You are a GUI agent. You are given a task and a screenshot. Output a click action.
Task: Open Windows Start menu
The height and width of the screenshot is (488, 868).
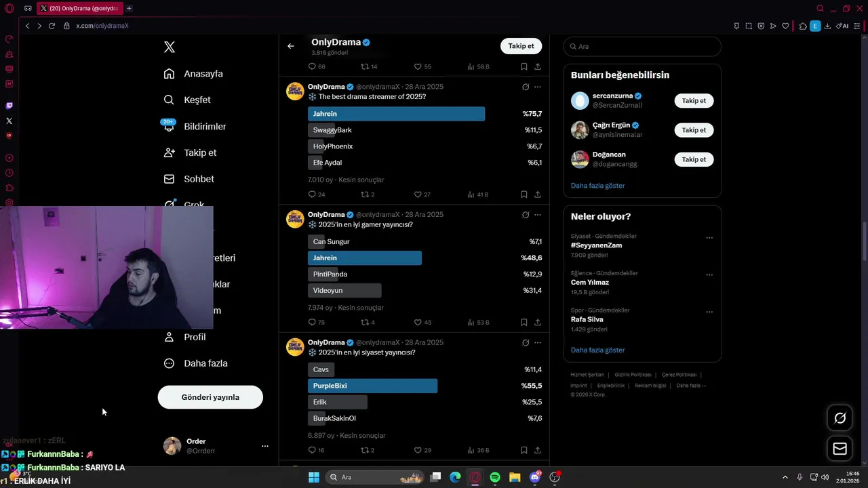click(x=314, y=477)
